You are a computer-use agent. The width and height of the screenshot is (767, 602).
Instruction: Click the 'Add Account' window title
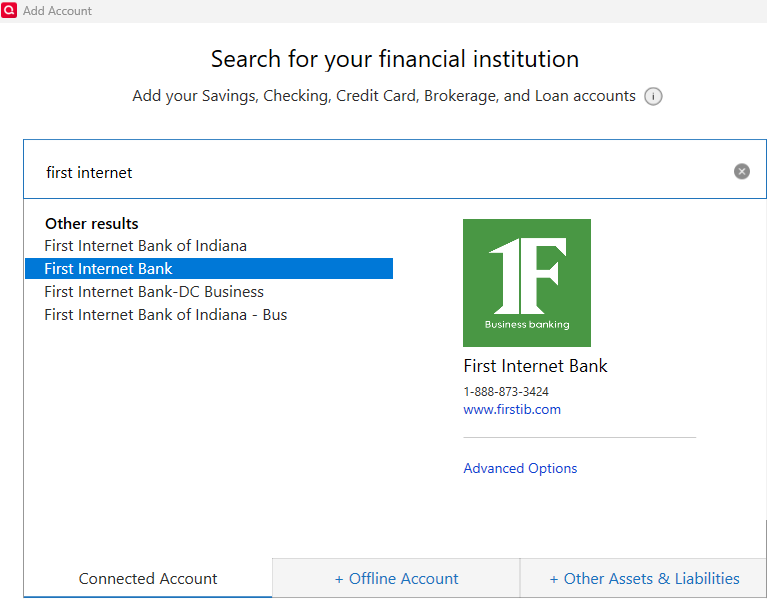click(x=57, y=11)
